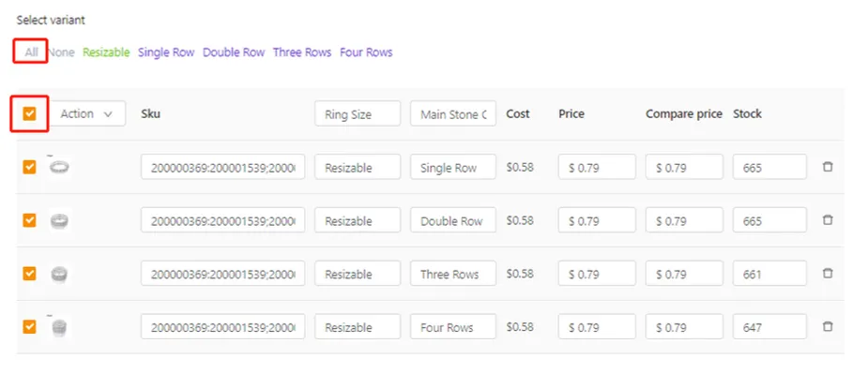Screen dimensions: 868x374
Task: Open the Single Row ring thumbnail
Action: pyautogui.click(x=59, y=167)
